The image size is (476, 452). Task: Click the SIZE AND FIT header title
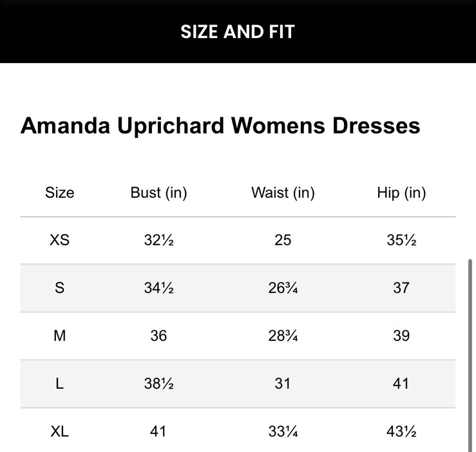238,32
